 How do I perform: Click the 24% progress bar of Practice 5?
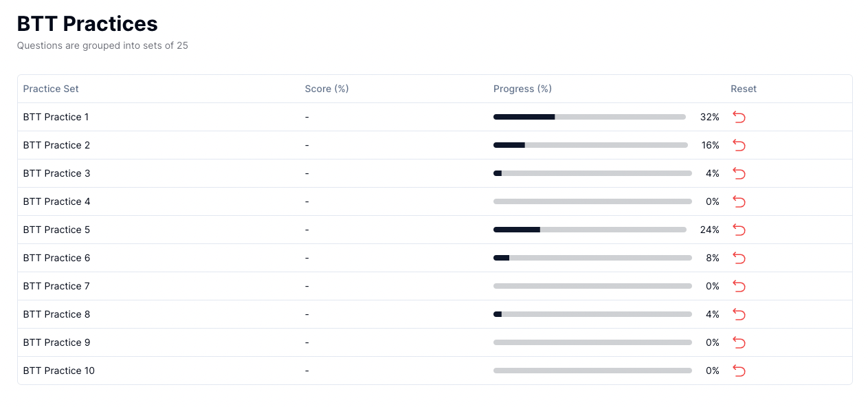click(x=590, y=230)
